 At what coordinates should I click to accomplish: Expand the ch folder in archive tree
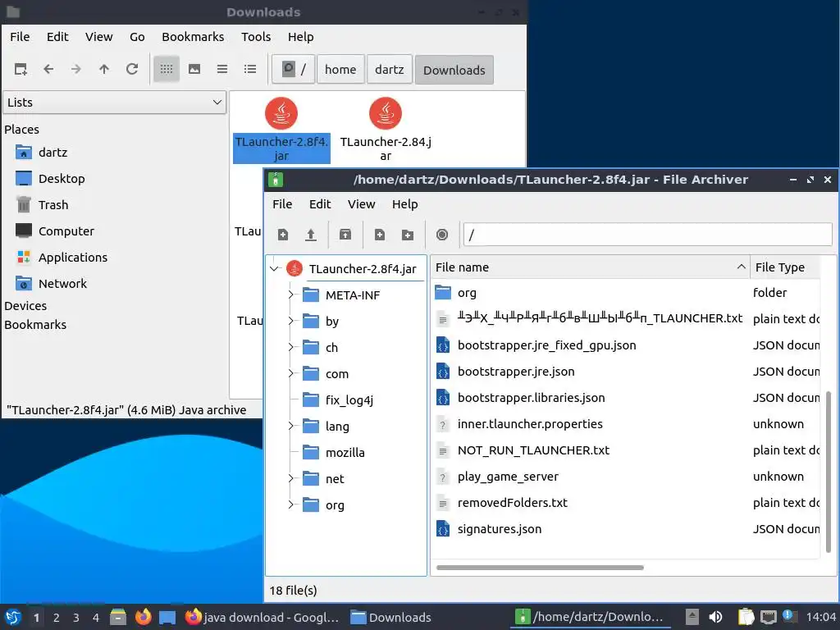pos(291,347)
